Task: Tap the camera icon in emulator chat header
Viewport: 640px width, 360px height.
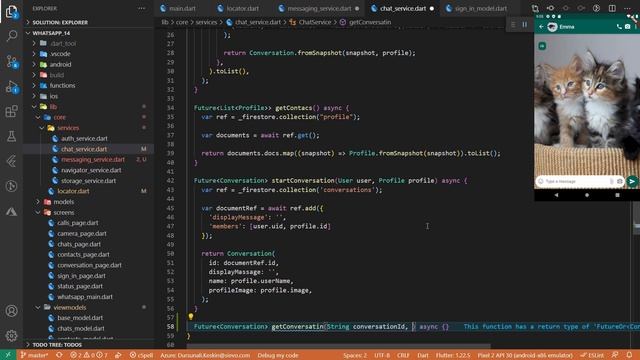Action: 627,27
